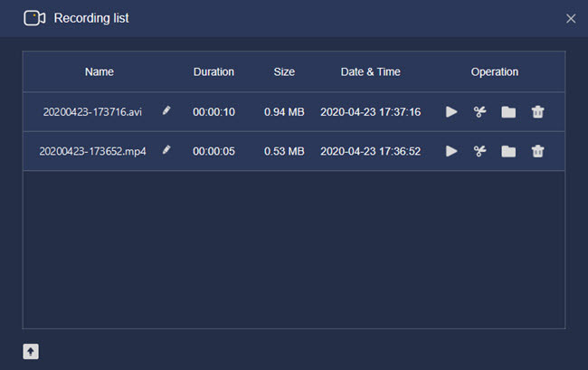Select the 20200423-173716.avi file name
Screen dimensions: 588x370
tap(92, 111)
